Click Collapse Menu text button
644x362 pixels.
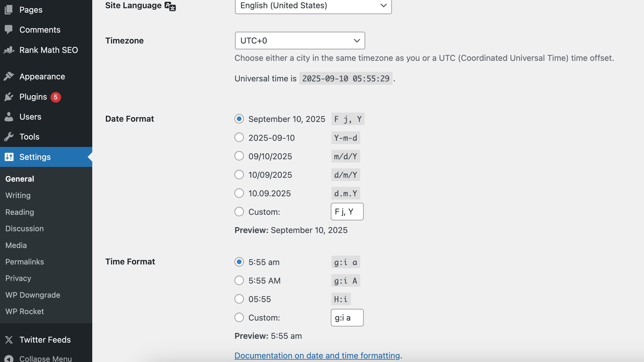(46, 358)
